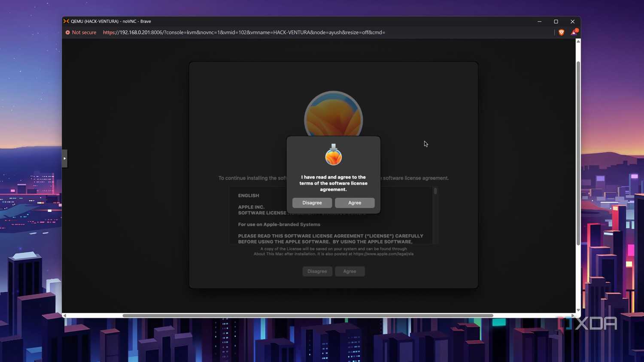644x362 pixels.
Task: Click the macOS installer icon in the dialog
Action: pyautogui.click(x=334, y=155)
